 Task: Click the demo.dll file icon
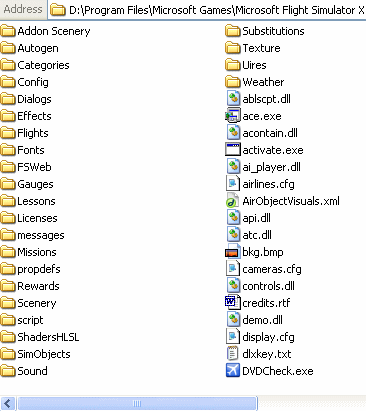coord(233,320)
